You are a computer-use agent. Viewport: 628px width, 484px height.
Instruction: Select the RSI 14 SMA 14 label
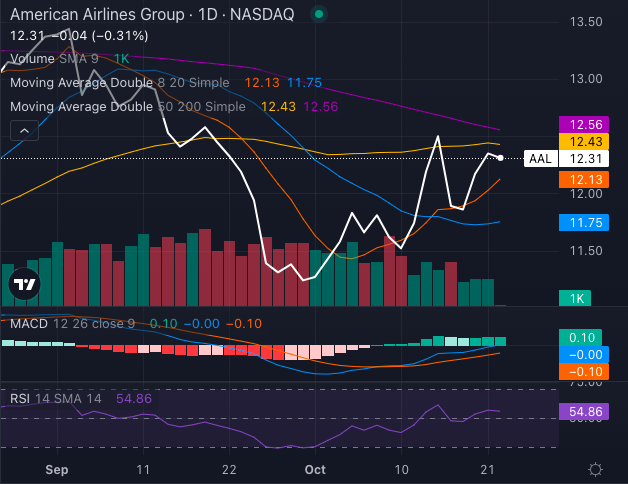[x=56, y=398]
